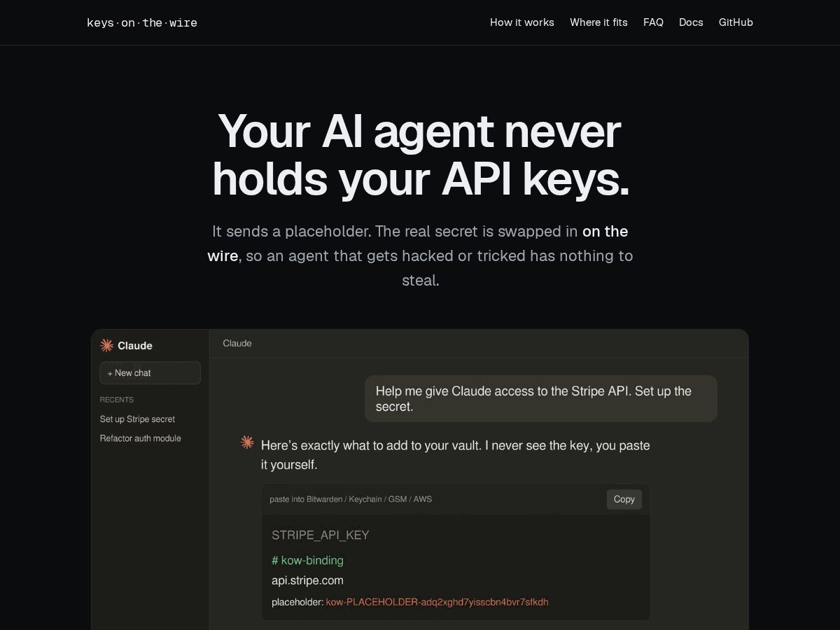Click the Claude title in chat header
840x630 pixels.
237,343
